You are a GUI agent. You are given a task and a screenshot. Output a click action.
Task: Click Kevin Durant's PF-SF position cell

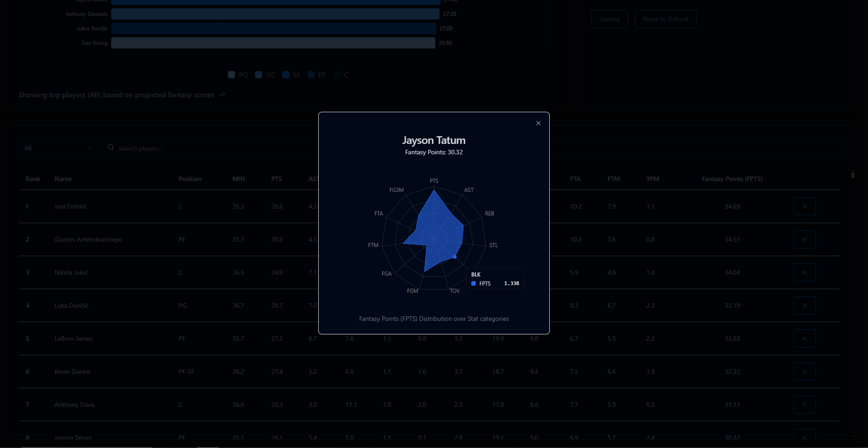186,372
